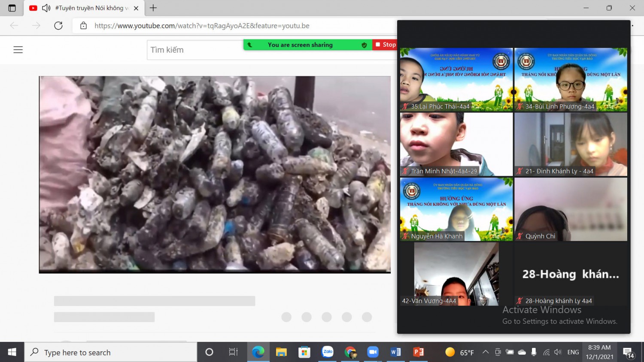The height and width of the screenshot is (362, 644).
Task: Open Zalo from the taskbar
Action: (x=328, y=352)
